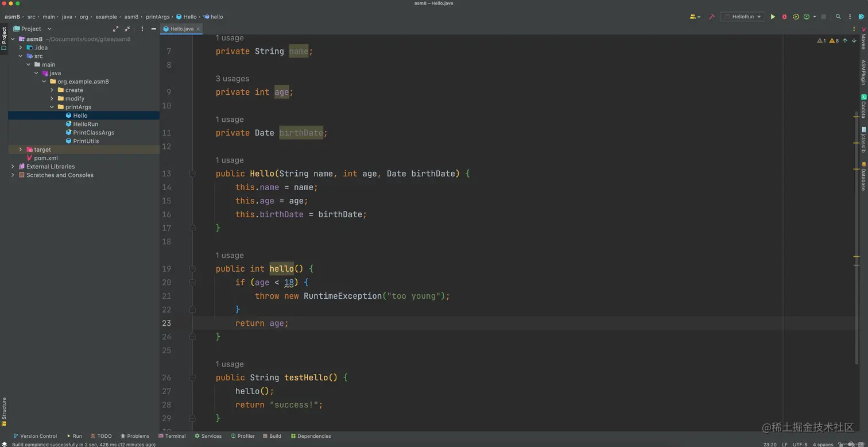This screenshot has width=868, height=447.
Task: Open the TODO tool window
Action: [101, 436]
